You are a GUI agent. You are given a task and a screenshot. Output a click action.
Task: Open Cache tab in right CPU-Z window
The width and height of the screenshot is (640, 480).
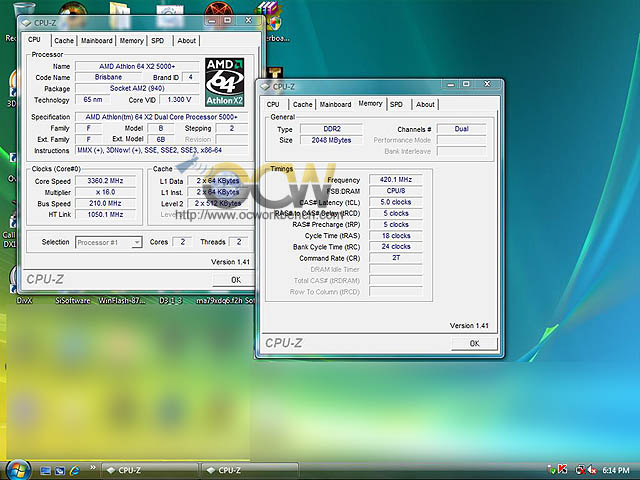302,104
